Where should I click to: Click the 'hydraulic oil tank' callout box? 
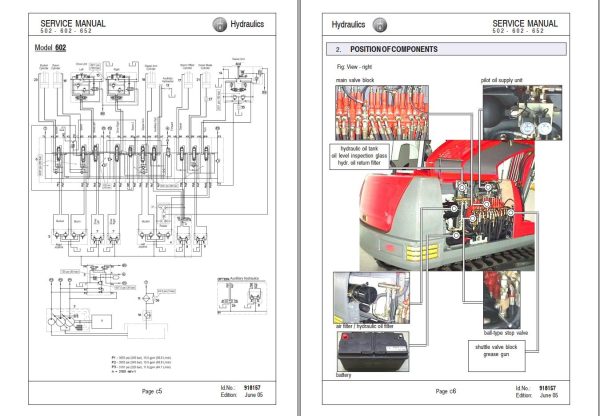click(359, 156)
